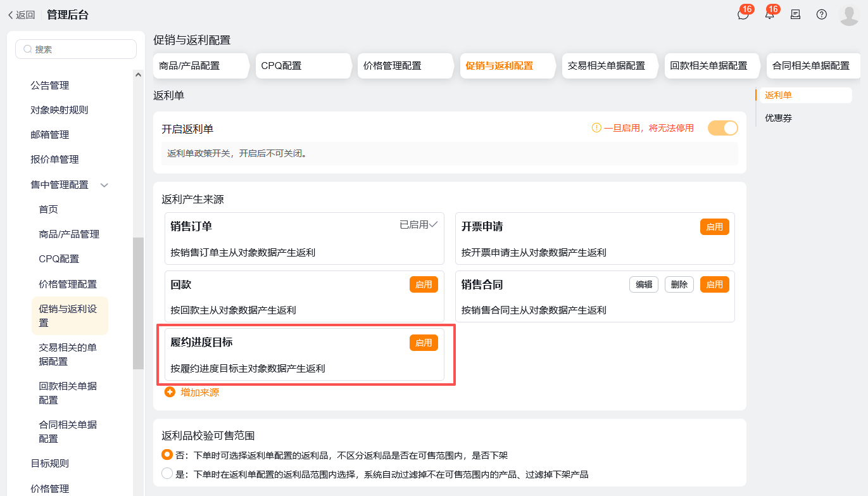Collapse the 售中管理配置 sidebar section
The height and width of the screenshot is (496, 868).
pyautogui.click(x=104, y=185)
